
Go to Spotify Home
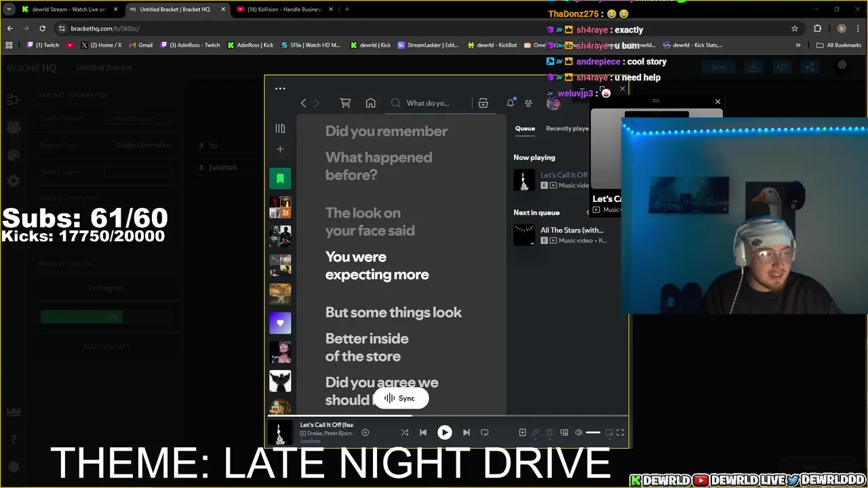pyautogui.click(x=370, y=103)
